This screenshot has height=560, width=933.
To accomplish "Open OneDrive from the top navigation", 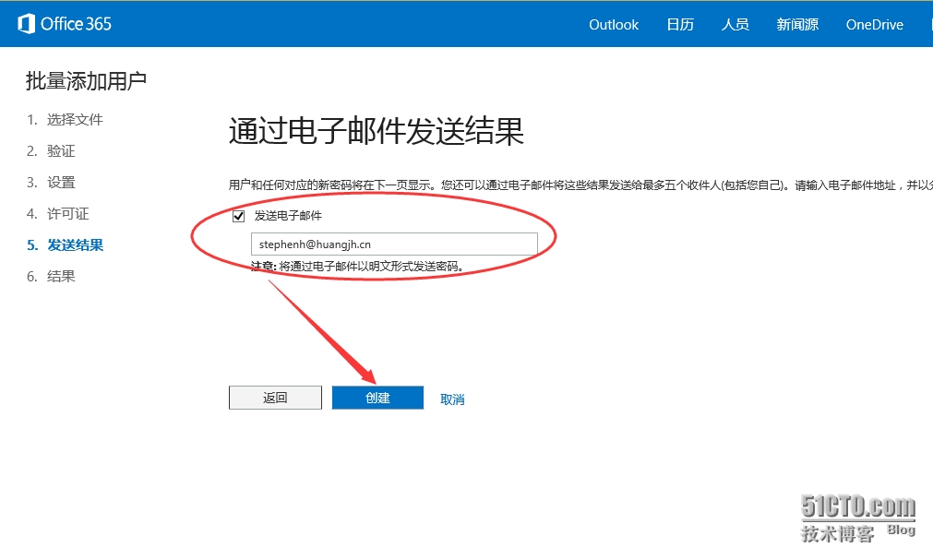I will click(874, 25).
